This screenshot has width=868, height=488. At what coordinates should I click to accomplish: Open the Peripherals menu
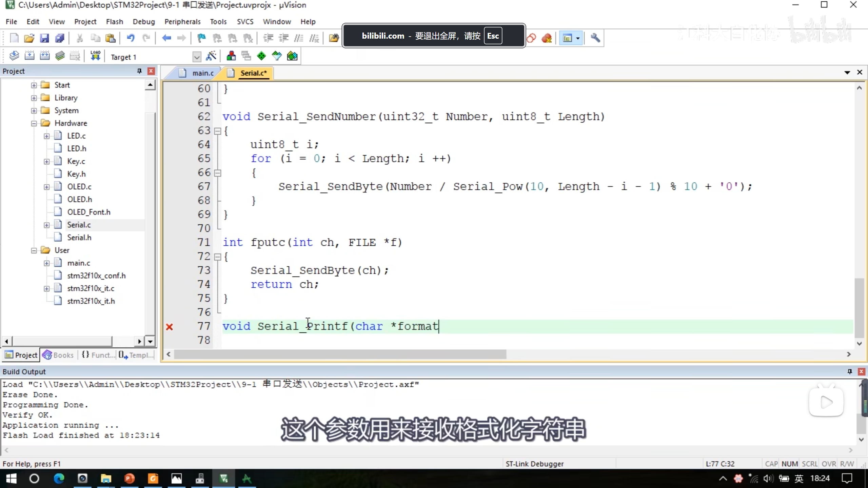tap(182, 22)
